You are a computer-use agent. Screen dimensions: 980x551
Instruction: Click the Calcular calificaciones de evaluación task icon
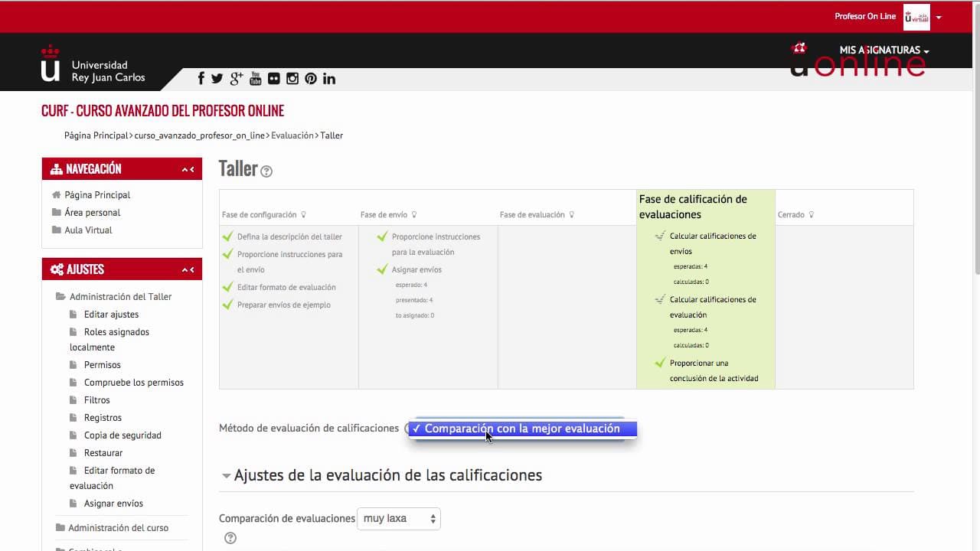point(660,300)
